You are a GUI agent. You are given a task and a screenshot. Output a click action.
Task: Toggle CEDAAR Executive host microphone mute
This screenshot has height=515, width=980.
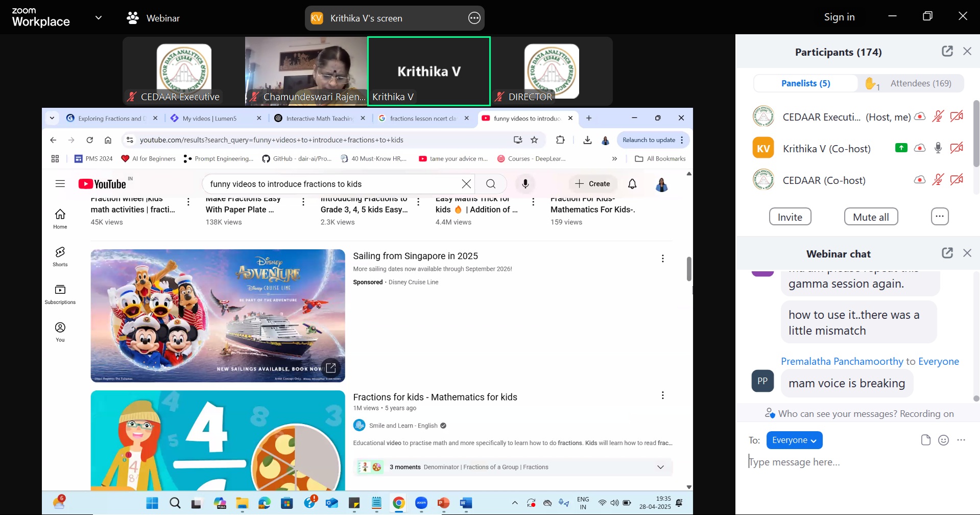(x=938, y=117)
